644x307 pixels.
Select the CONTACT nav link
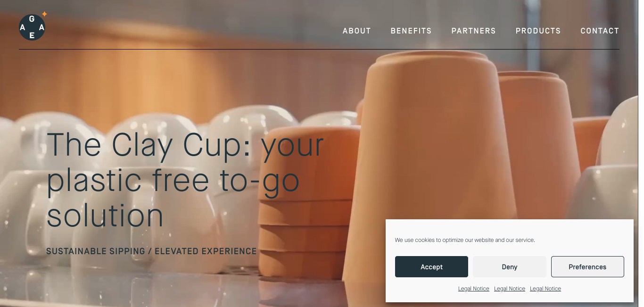tap(600, 31)
